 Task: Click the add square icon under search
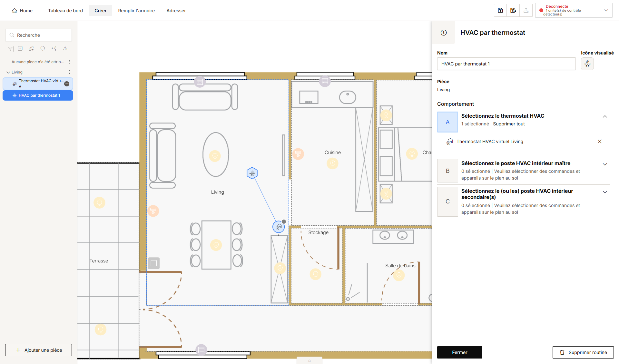pos(20,48)
